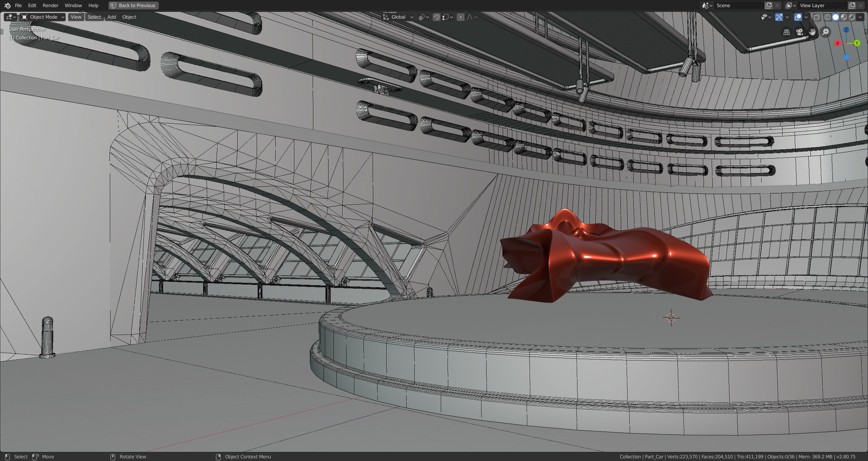Open the Render menu

[x=50, y=5]
